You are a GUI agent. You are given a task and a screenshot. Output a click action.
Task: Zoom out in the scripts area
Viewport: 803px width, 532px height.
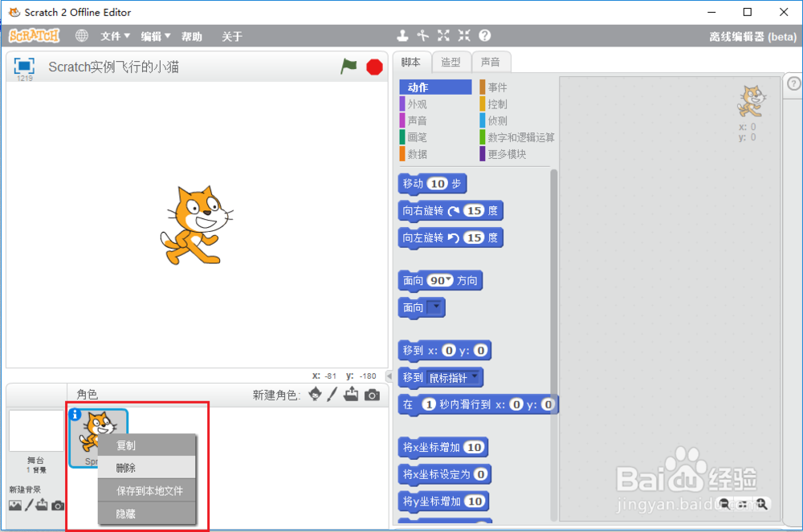click(724, 504)
